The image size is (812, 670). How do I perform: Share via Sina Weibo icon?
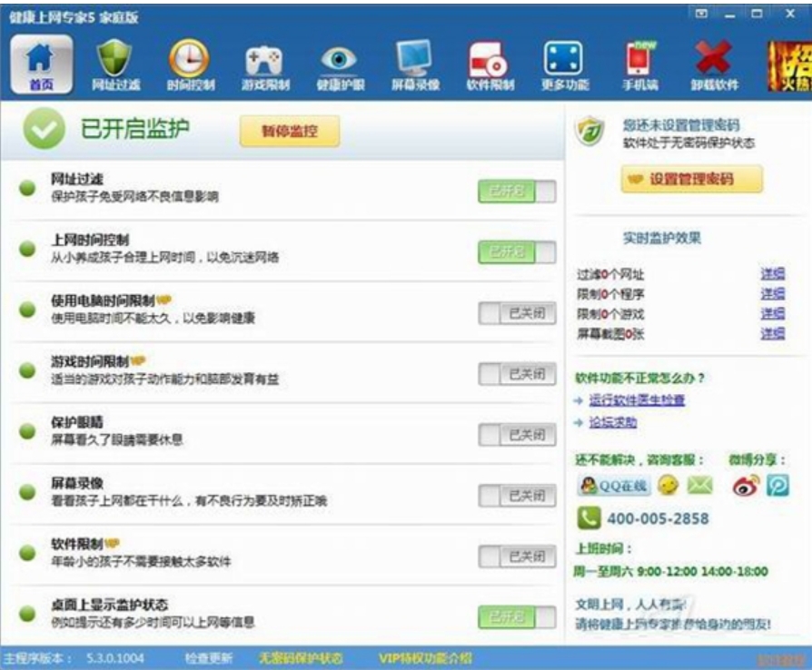(x=746, y=485)
